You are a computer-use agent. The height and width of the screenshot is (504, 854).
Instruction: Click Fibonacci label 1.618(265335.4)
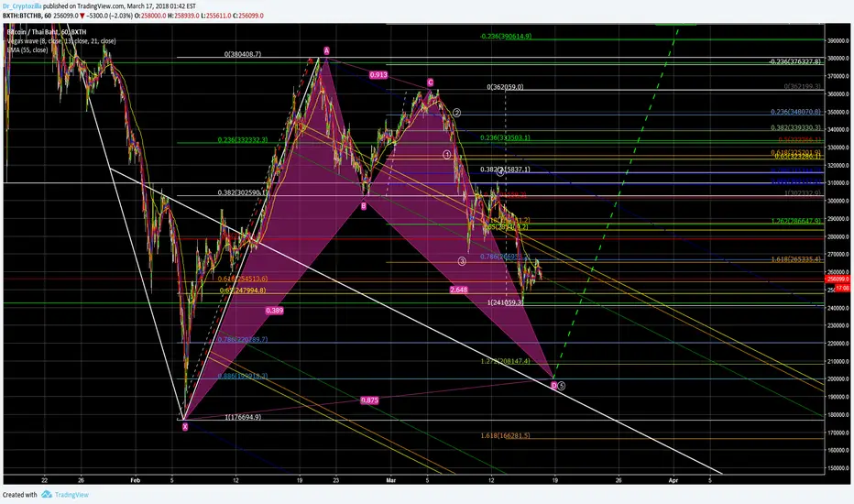795,259
